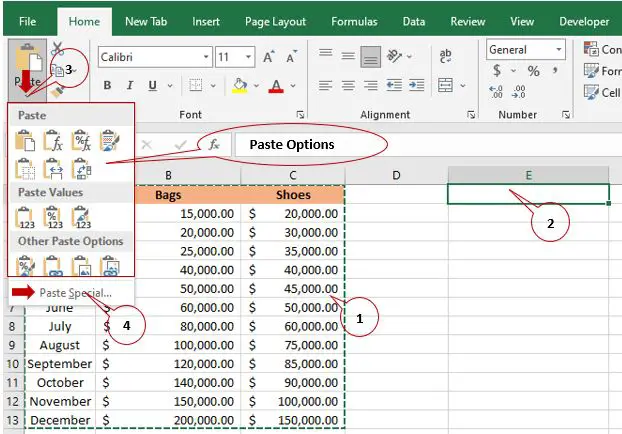Open the Merge & Center dropdown arrow
The width and height of the screenshot is (622, 434).
[463, 86]
